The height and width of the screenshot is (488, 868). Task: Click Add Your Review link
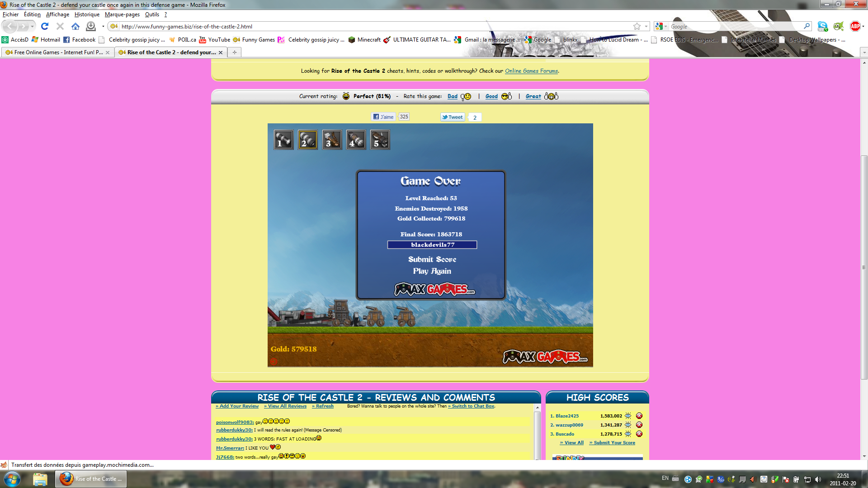237,406
